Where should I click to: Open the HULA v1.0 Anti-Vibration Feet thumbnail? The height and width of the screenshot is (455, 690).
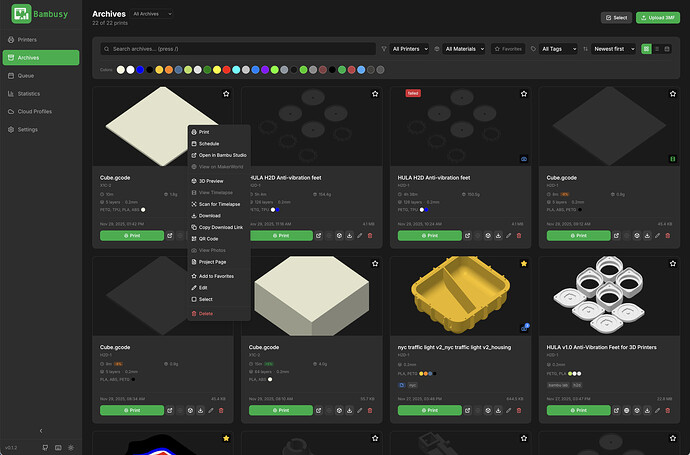click(x=609, y=296)
